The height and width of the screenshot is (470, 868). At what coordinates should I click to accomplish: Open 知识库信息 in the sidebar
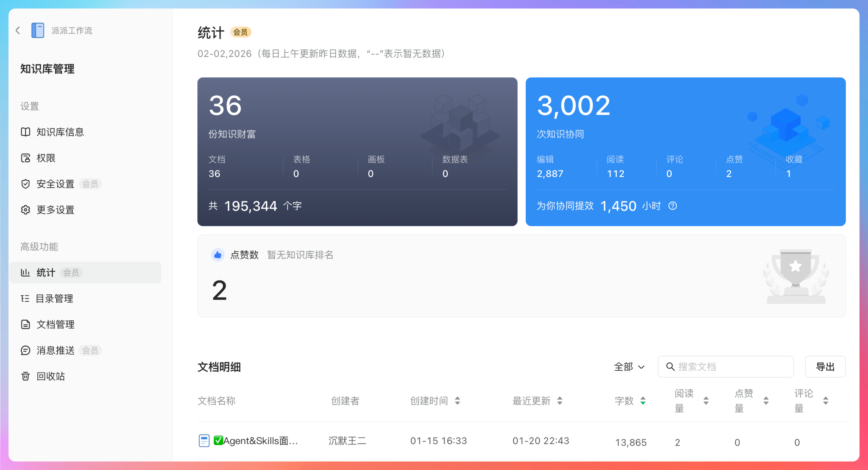tap(60, 132)
